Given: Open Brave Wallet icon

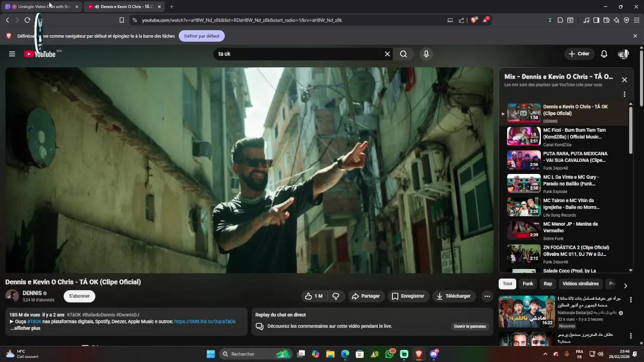Looking at the screenshot, I should [x=606, y=20].
